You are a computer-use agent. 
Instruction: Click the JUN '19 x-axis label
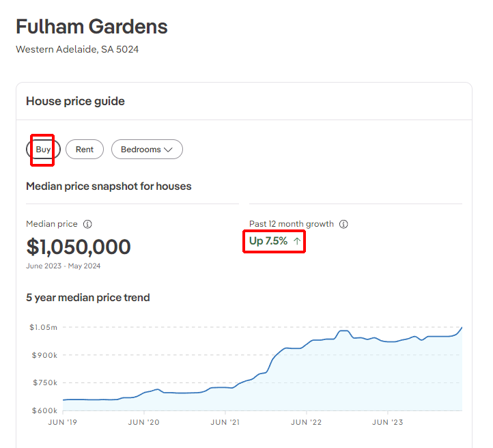point(64,422)
